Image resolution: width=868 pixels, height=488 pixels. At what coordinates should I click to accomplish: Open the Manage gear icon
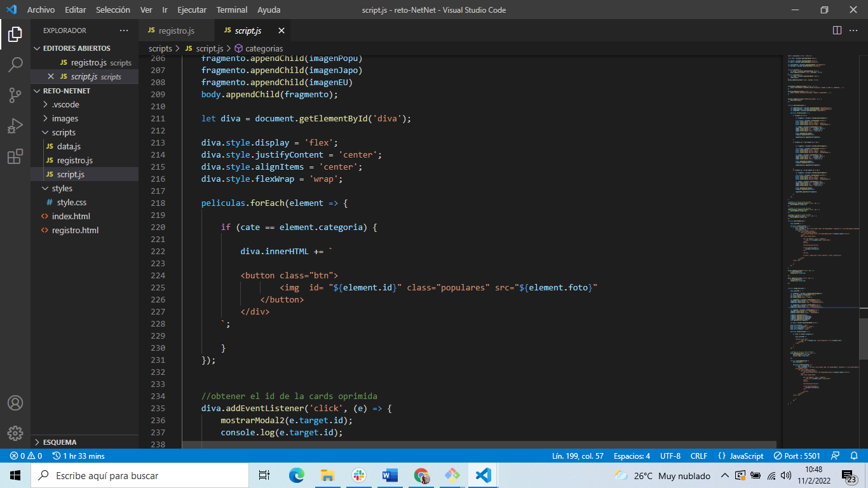click(15, 433)
